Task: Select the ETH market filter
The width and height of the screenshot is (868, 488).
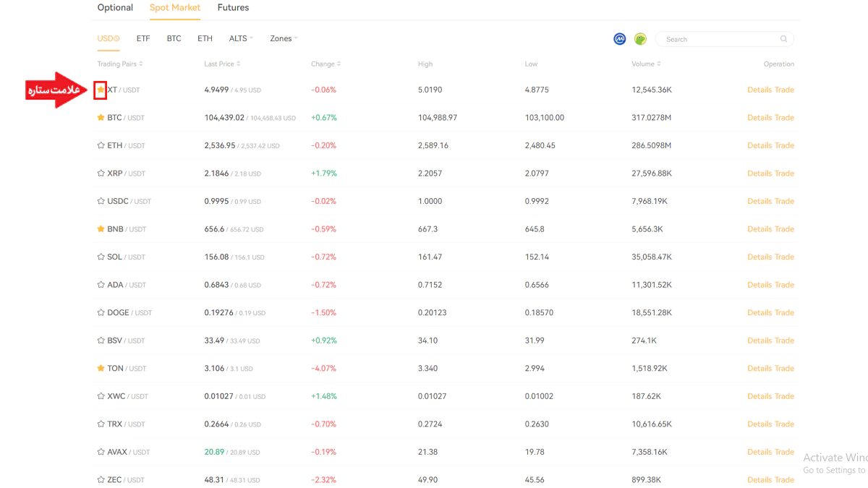Action: pos(205,38)
